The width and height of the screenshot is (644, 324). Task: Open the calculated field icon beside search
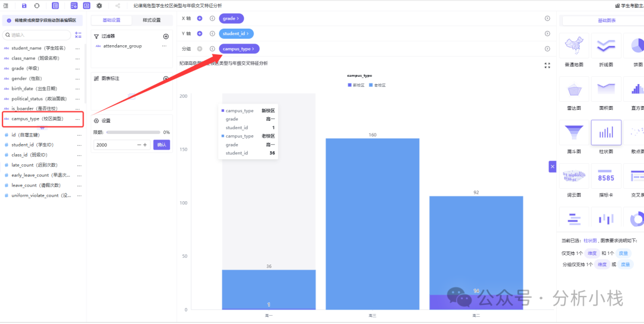[x=79, y=35]
